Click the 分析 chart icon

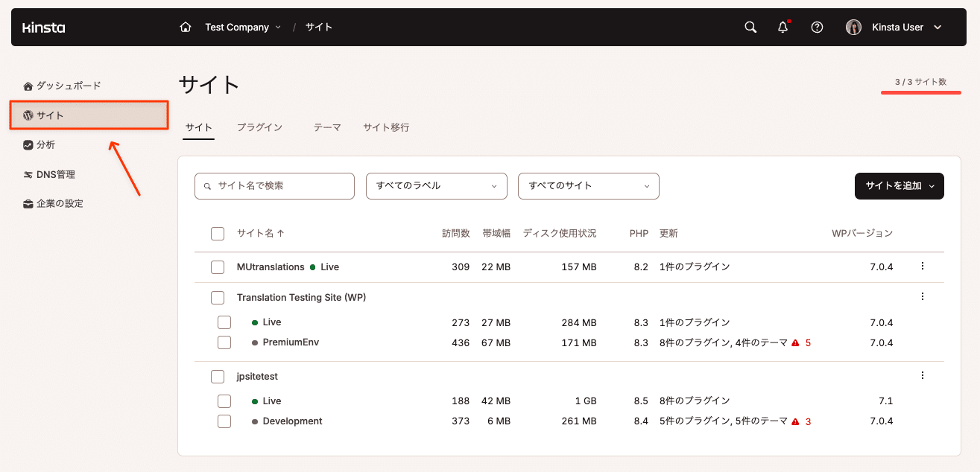click(28, 145)
